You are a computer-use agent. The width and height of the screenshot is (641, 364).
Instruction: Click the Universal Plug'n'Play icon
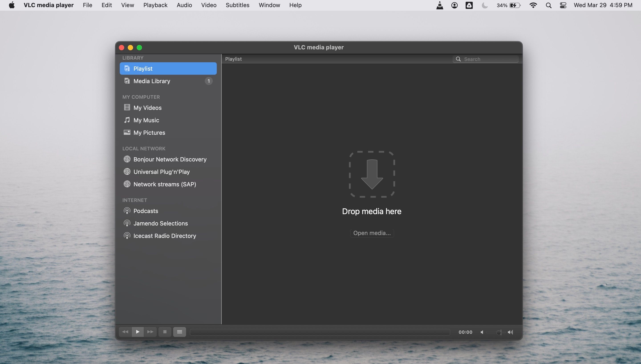(x=127, y=171)
